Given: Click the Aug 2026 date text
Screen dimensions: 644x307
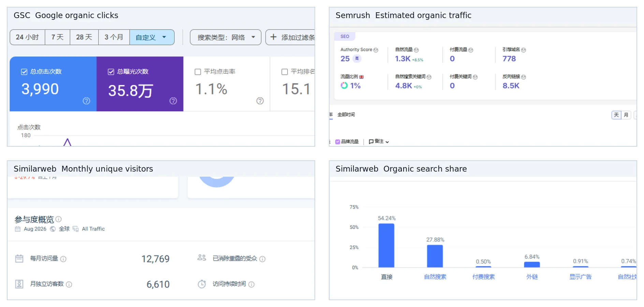Looking at the screenshot, I should tap(35, 229).
